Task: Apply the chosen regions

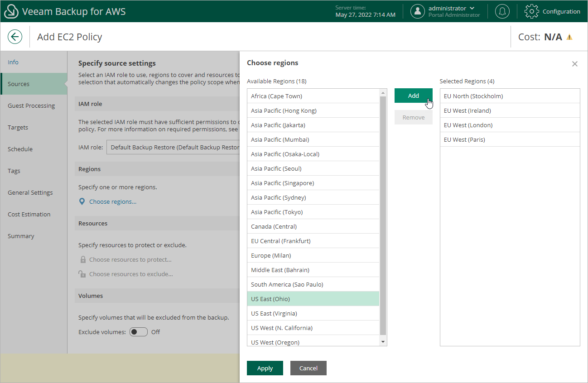Action: tap(265, 368)
